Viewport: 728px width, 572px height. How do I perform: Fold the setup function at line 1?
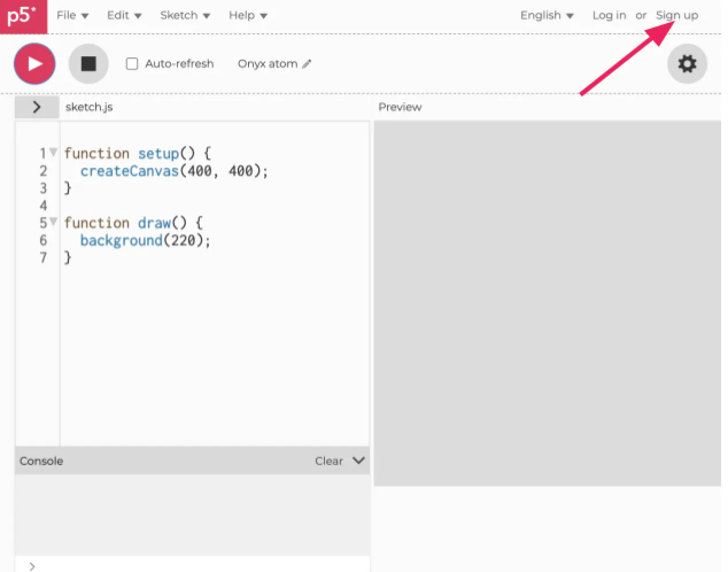coord(53,152)
